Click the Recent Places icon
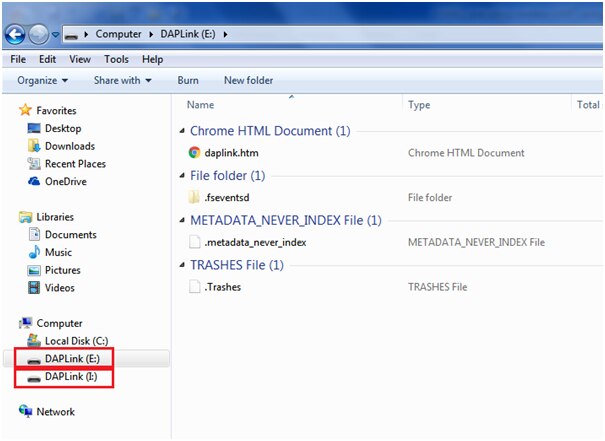This screenshot has width=605, height=441. [x=34, y=164]
